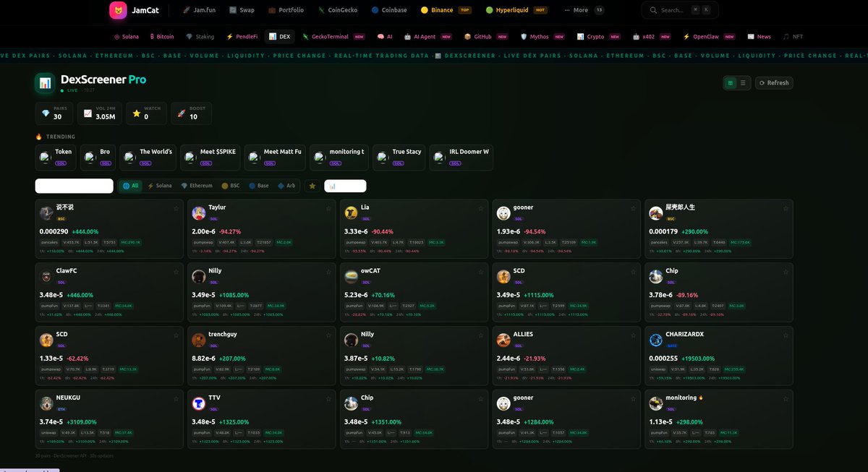Open the NFT tab
Image resolution: width=868 pixels, height=472 pixels.
[793, 36]
